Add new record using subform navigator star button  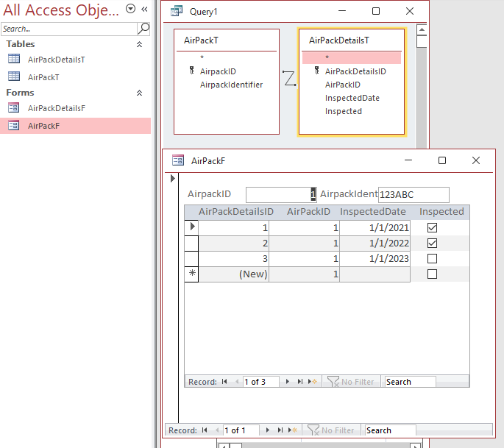(313, 382)
